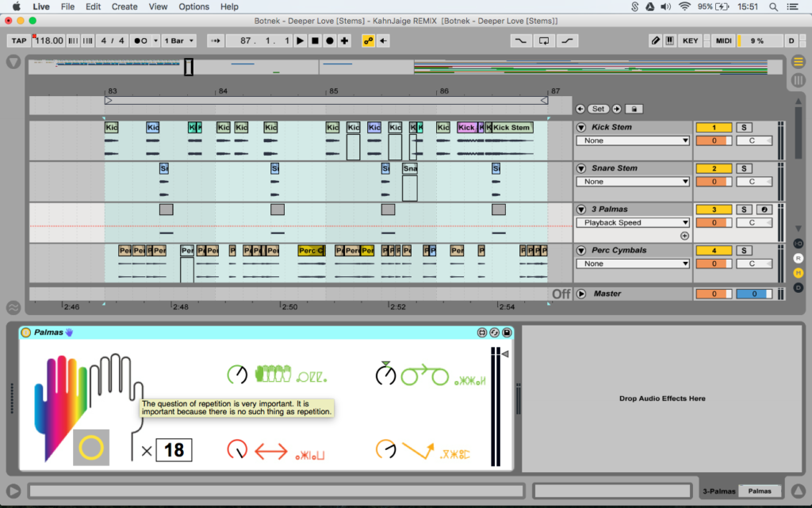Toggle the Palmas device on/off button
Image resolution: width=812 pixels, height=508 pixels.
coord(26,333)
